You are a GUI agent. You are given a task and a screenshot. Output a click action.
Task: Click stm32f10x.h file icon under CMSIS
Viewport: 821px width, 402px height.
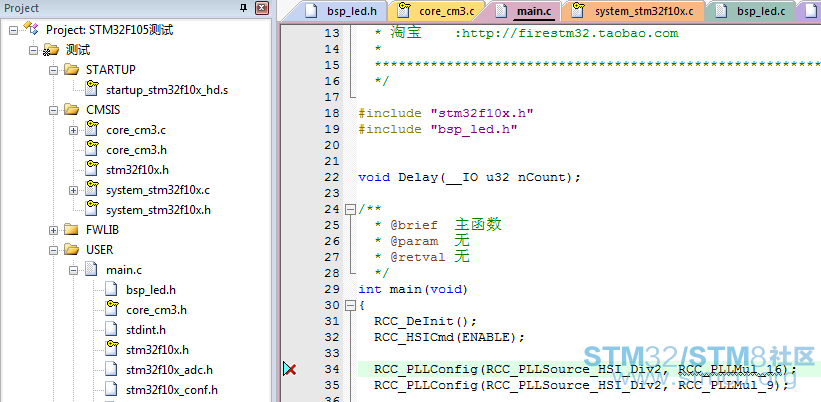[x=92, y=169]
